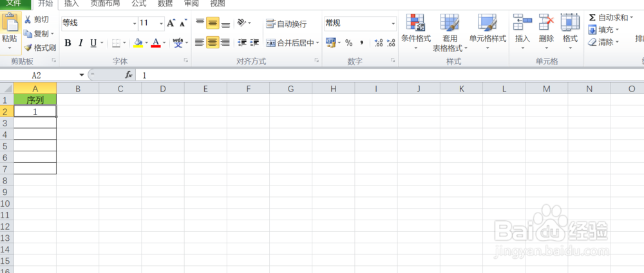
Task: Open the AutoSum dropdown arrow
Action: click(631, 17)
